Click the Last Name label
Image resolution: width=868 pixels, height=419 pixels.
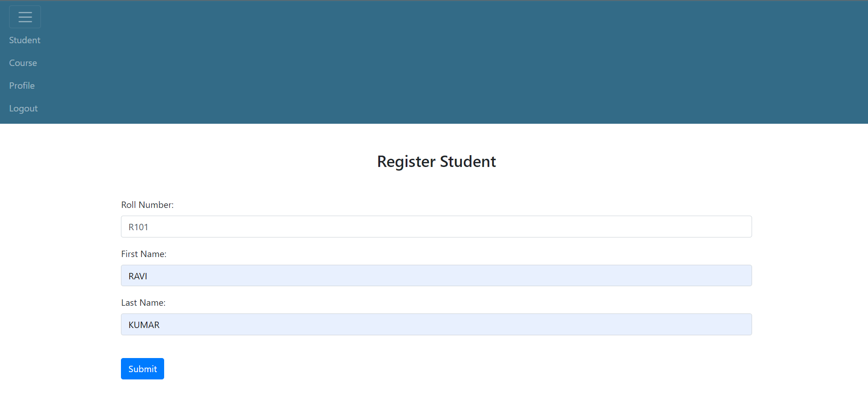pos(143,303)
